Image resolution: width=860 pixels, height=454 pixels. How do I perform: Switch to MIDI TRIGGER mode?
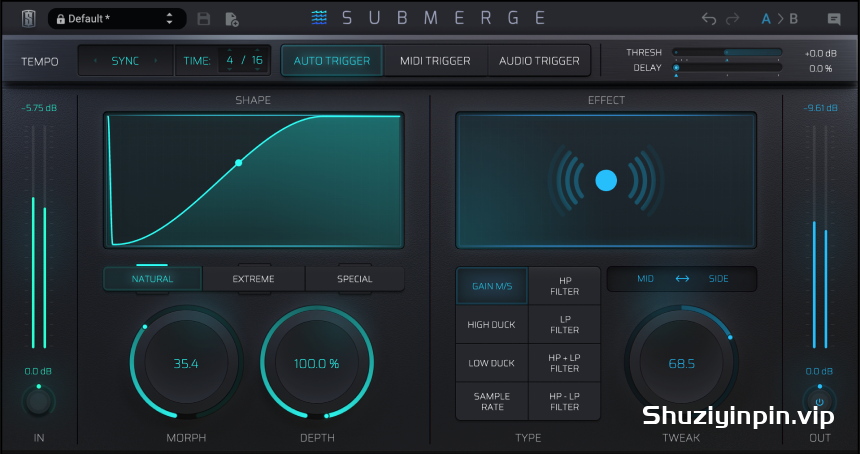click(x=435, y=61)
